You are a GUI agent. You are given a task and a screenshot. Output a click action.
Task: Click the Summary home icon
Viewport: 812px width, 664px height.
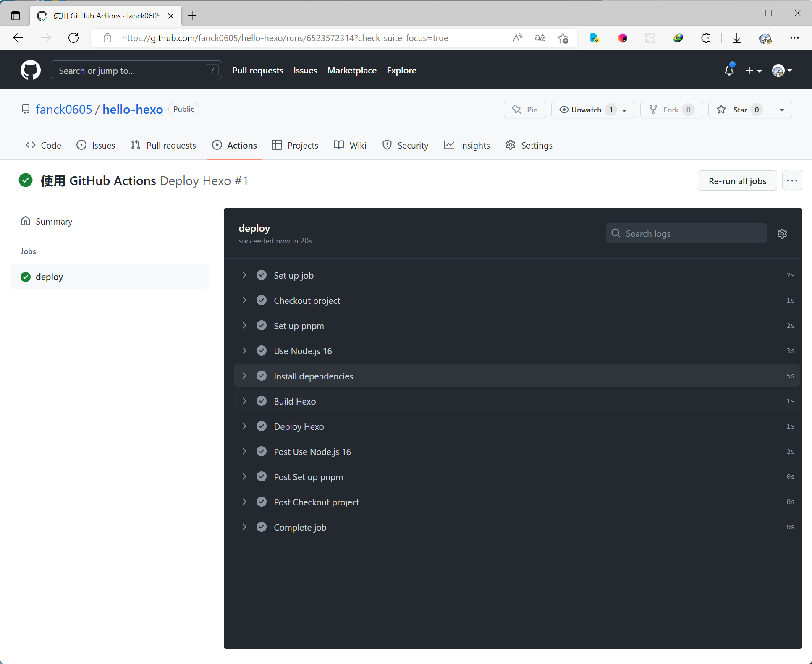26,221
